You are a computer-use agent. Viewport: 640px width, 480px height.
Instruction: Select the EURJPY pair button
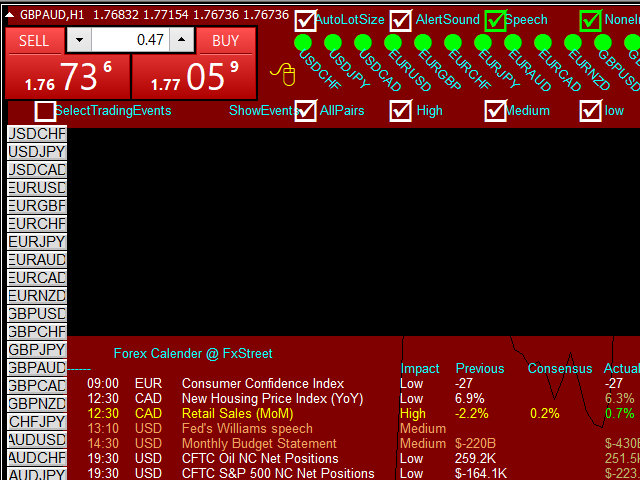click(x=37, y=242)
